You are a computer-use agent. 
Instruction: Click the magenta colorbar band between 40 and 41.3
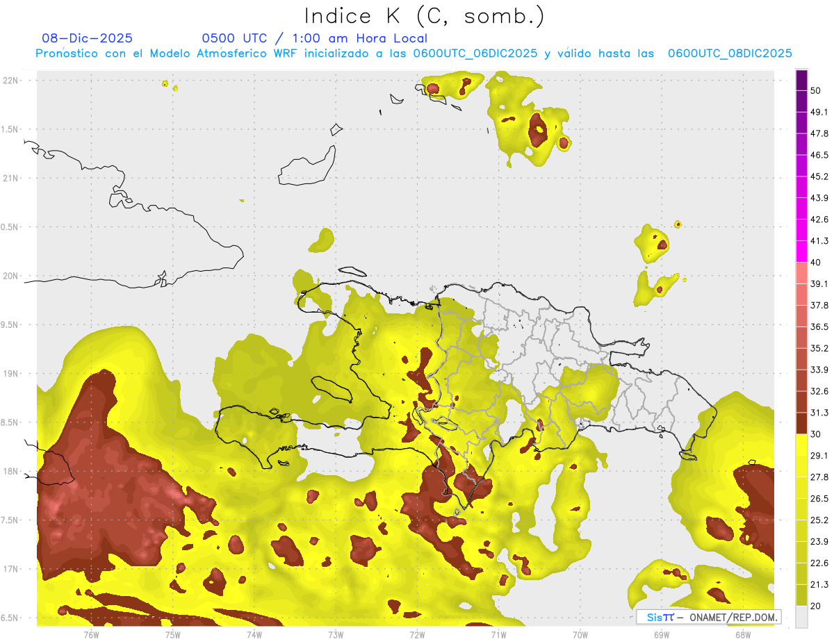pyautogui.click(x=801, y=251)
